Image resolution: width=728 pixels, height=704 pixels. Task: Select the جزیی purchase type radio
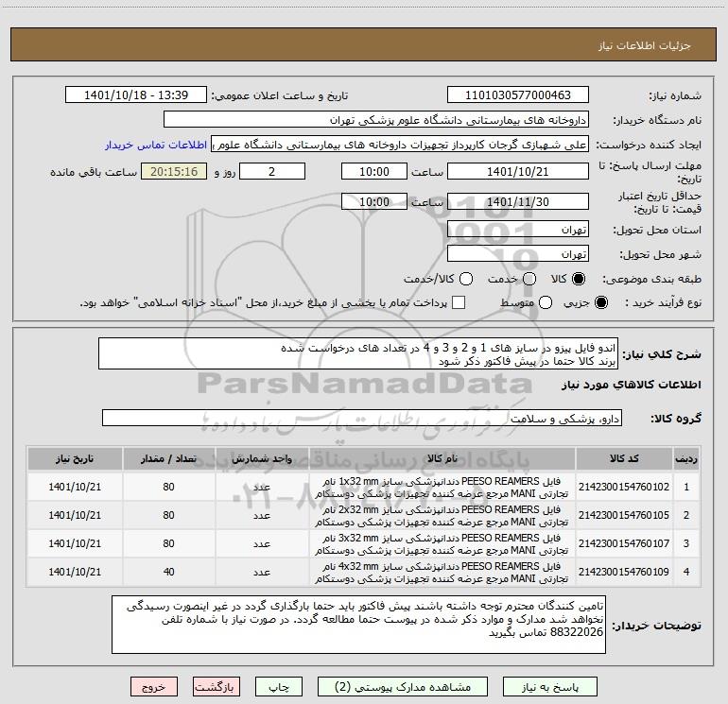point(600,302)
